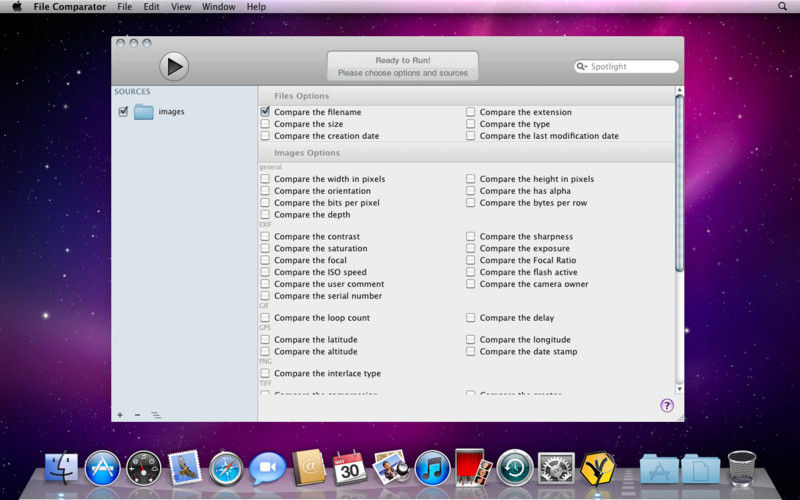Click the plus icon to add source
This screenshot has width=800, height=500.
120,414
